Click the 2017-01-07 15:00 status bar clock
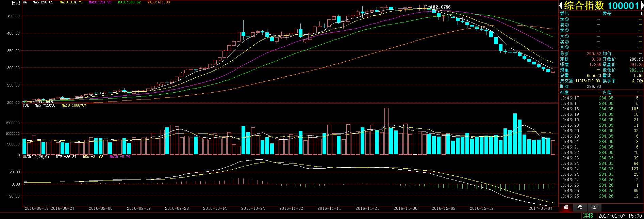Viewport: 644px width, 219px height. [x=620, y=216]
